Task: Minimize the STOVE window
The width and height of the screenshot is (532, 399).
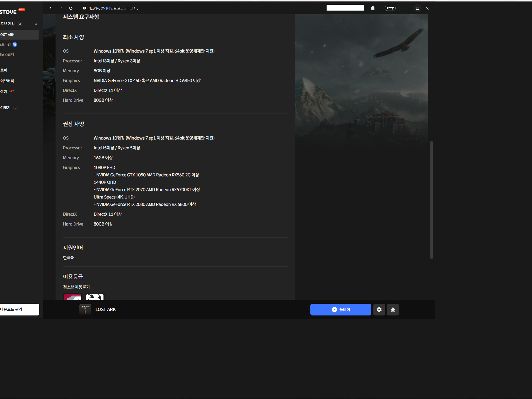Action: coord(407,8)
